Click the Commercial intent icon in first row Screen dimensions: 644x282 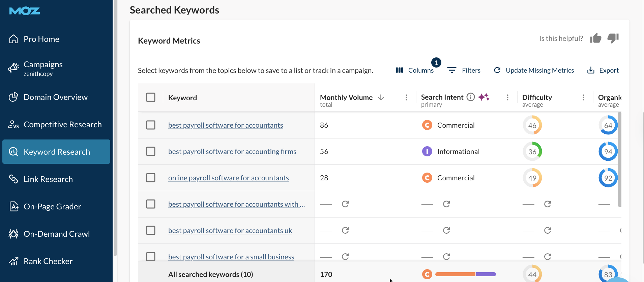click(427, 125)
